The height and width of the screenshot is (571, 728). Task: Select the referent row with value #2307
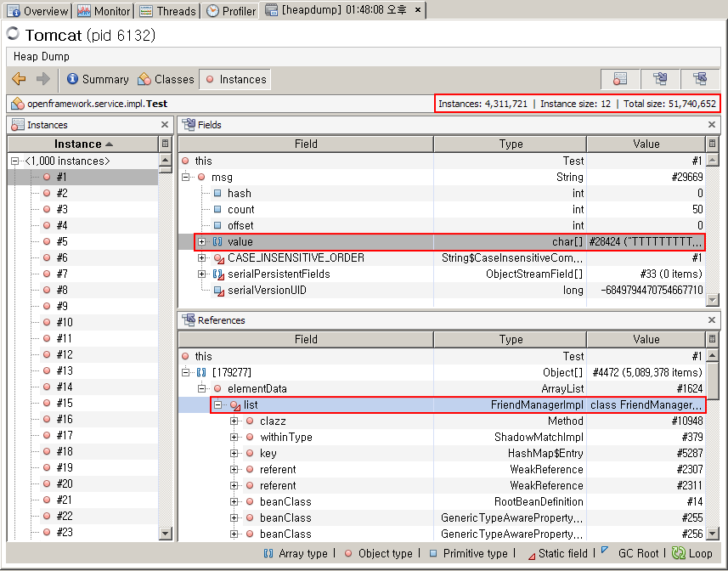[x=442, y=469]
